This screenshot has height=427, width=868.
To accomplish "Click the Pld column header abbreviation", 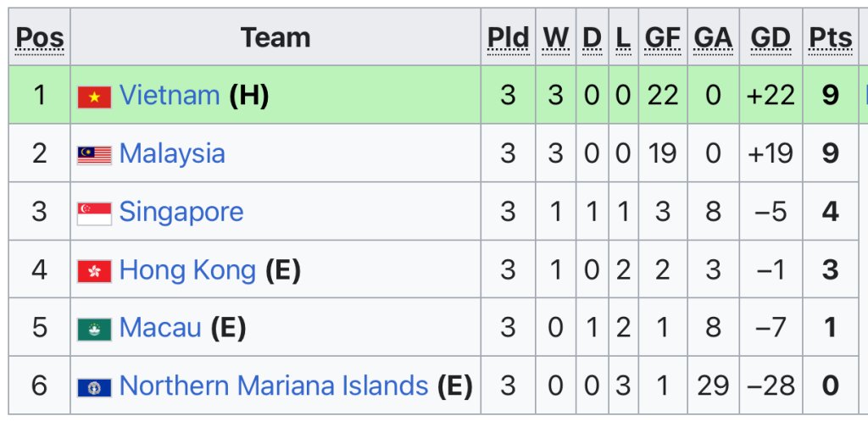I will 508,37.
